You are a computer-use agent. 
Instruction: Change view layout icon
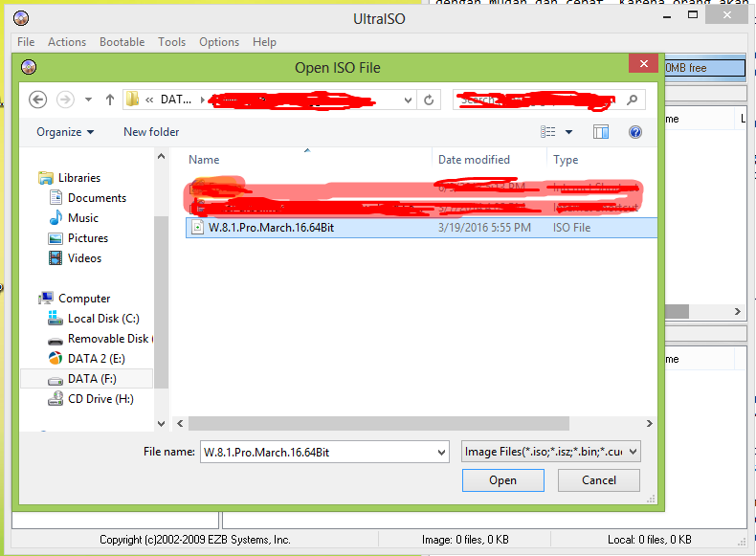point(547,132)
